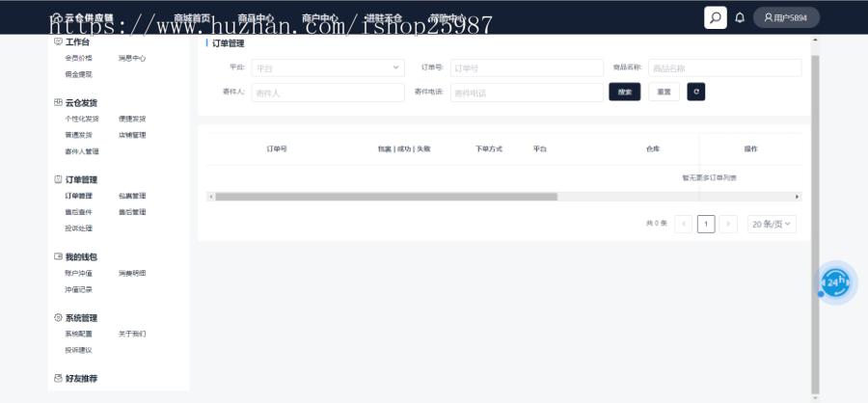Click the 好友推荐 envelope icon
The width and height of the screenshot is (868, 403).
click(x=58, y=379)
